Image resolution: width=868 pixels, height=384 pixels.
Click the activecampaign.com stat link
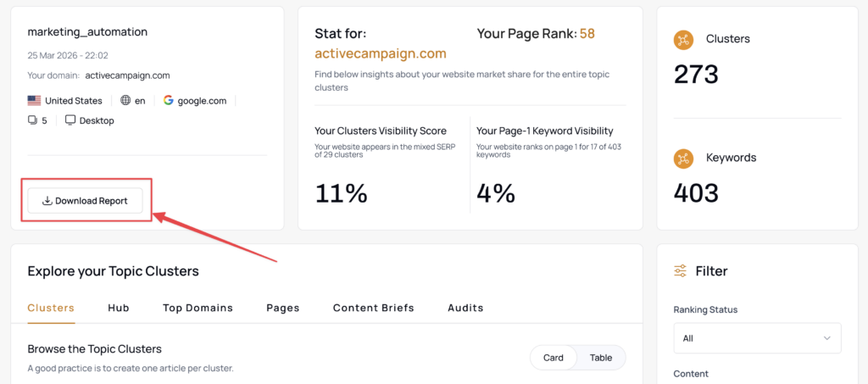(x=381, y=53)
